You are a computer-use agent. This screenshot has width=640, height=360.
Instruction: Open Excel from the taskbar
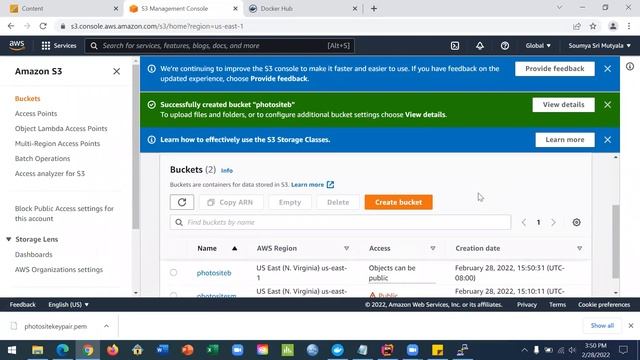pyautogui.click(x=212, y=350)
